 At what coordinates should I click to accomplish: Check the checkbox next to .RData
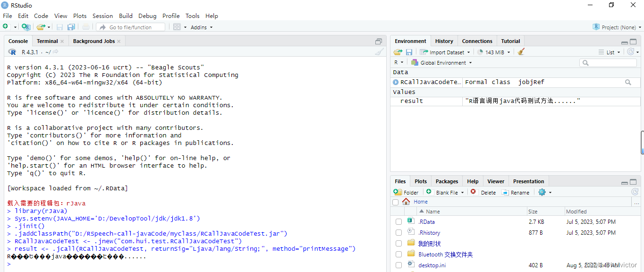tap(398, 221)
